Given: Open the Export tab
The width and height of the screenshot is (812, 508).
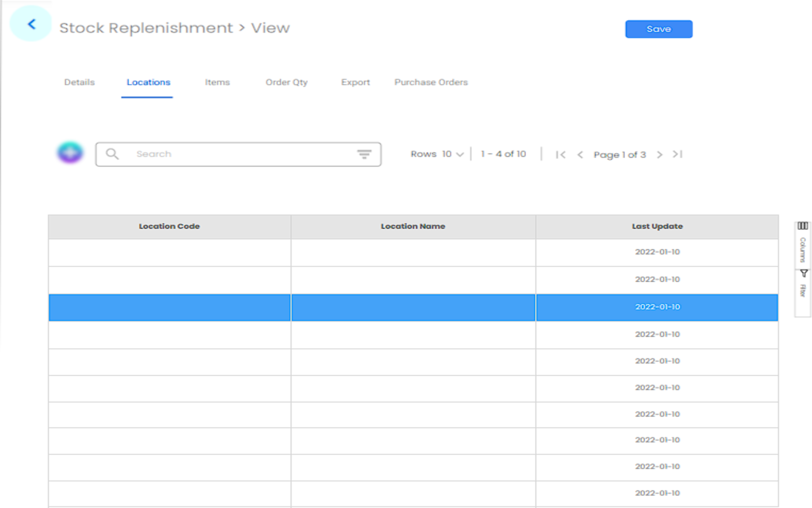Looking at the screenshot, I should (x=355, y=82).
